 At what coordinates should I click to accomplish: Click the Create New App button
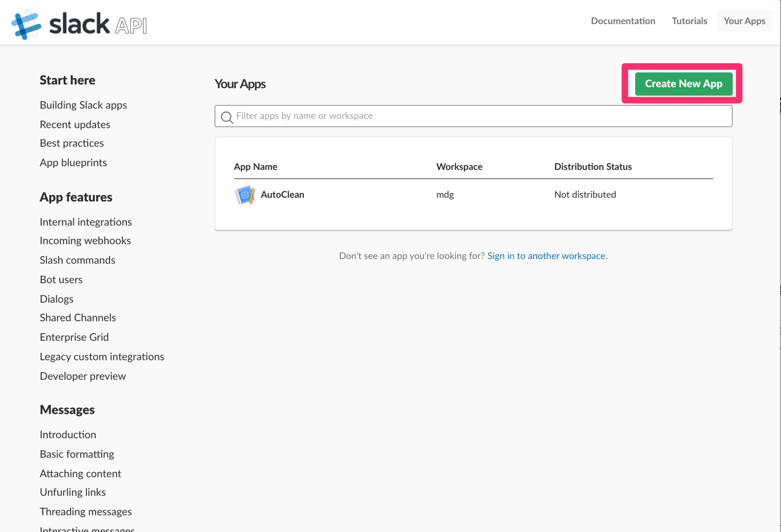pyautogui.click(x=683, y=84)
